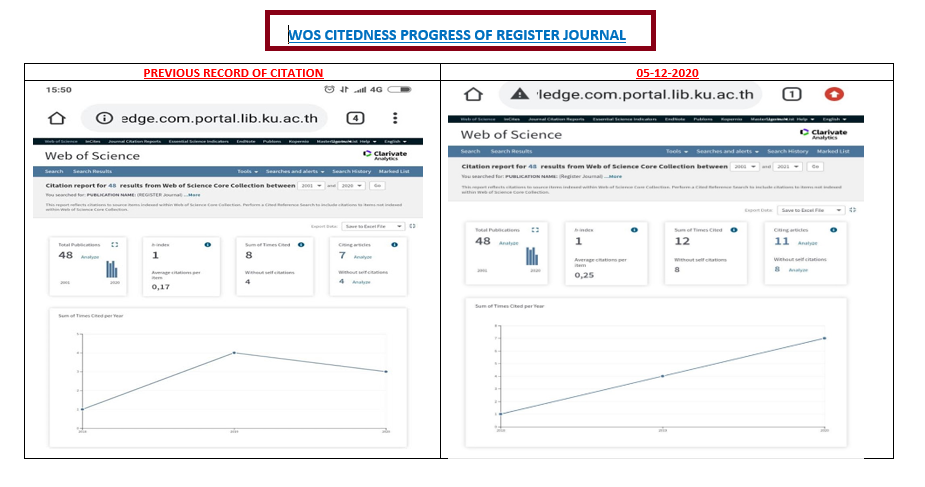Viewport: 925px width, 487px height.
Task: Click Sum of Times Cited info icon, right screenshot
Action: [734, 230]
